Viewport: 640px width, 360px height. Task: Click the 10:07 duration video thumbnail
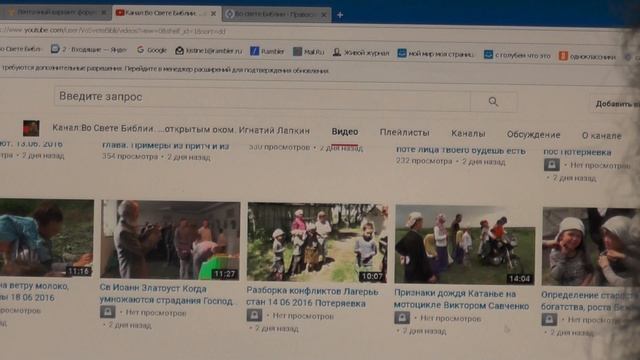[x=317, y=242]
